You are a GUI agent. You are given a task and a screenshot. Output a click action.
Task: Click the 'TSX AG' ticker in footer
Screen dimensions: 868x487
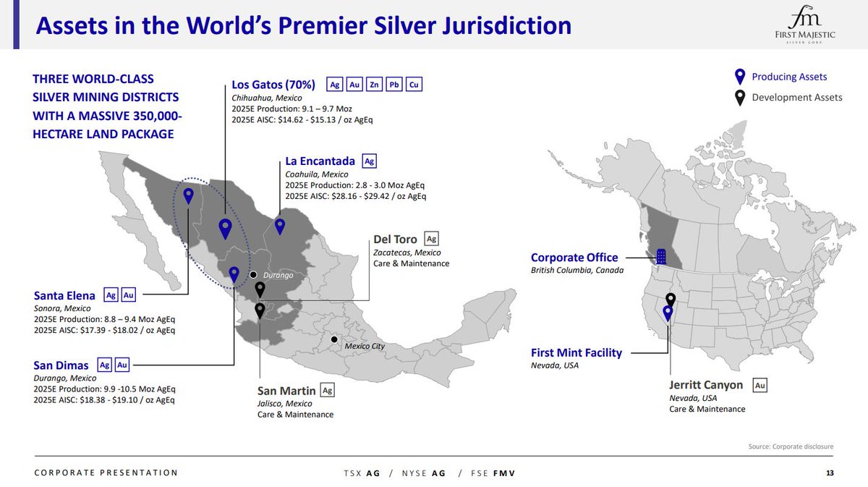click(x=362, y=473)
